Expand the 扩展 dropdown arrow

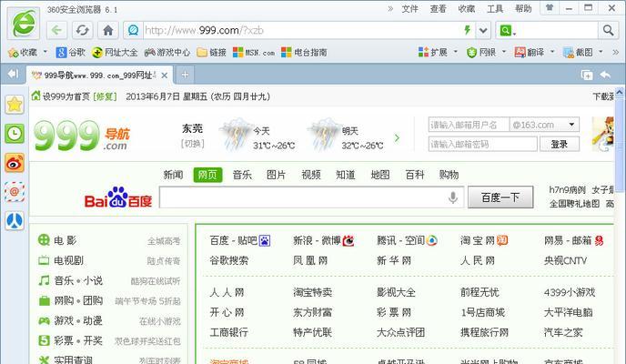[456, 52]
